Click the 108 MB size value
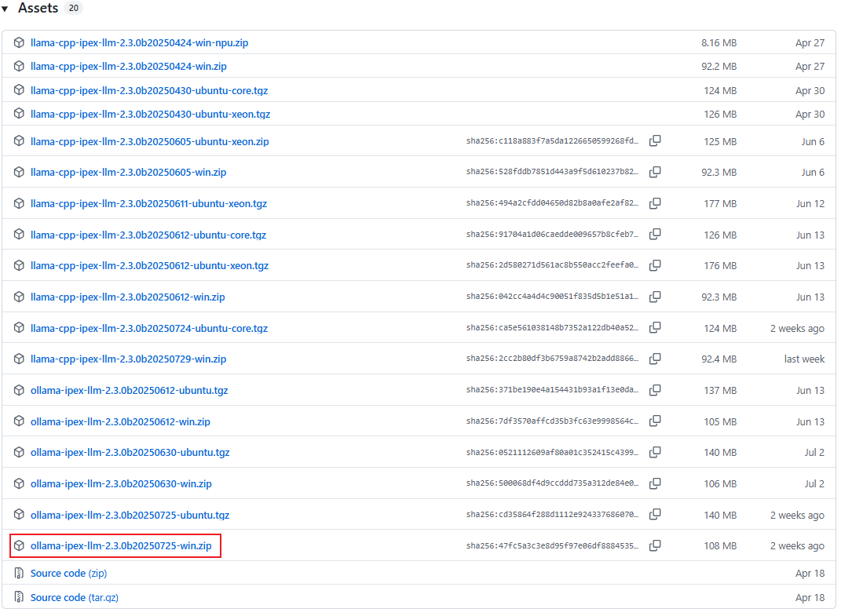The image size is (841, 616). tap(720, 546)
